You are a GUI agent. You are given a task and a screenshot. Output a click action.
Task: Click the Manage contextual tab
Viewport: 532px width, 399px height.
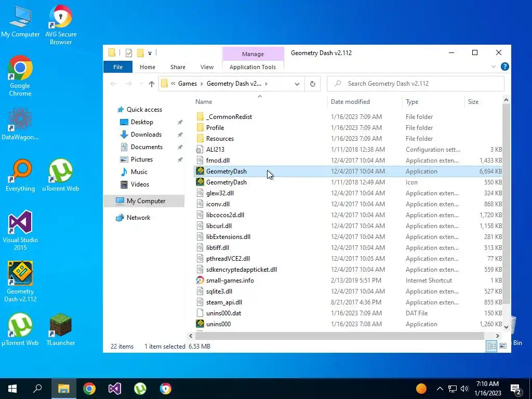[253, 54]
